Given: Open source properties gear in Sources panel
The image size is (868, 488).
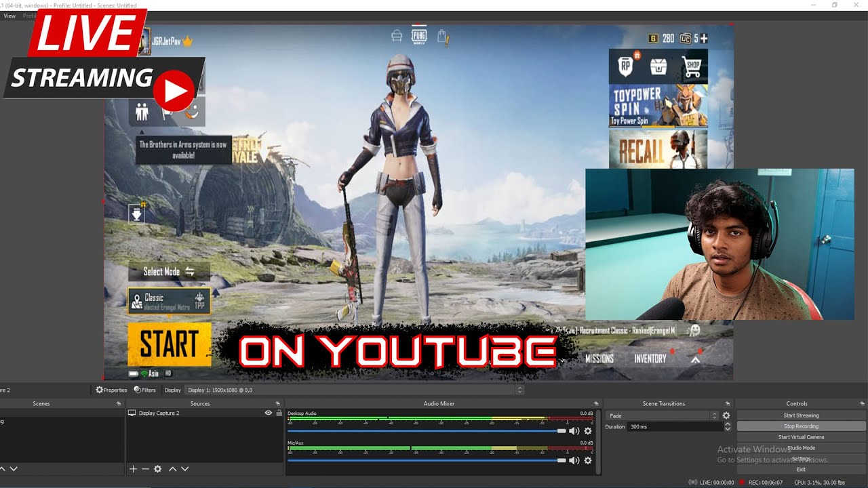Looking at the screenshot, I should (x=157, y=468).
